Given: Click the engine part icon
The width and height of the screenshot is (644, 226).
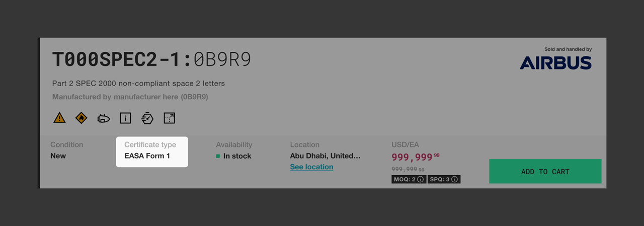Looking at the screenshot, I should [x=104, y=118].
